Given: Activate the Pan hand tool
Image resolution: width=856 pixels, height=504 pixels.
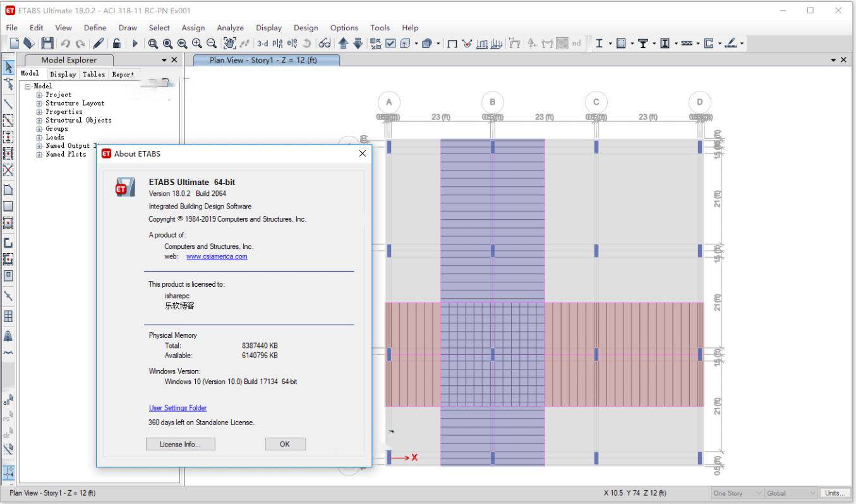Looking at the screenshot, I should coord(229,43).
